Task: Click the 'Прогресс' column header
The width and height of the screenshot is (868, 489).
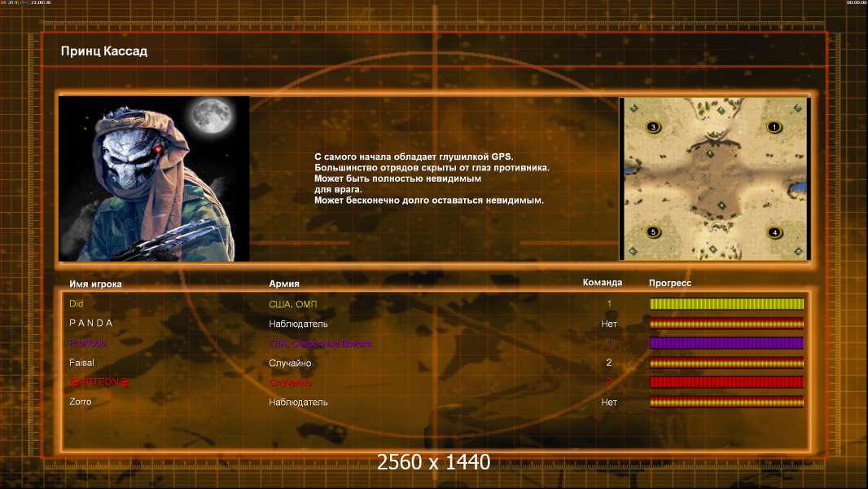Action: point(670,283)
